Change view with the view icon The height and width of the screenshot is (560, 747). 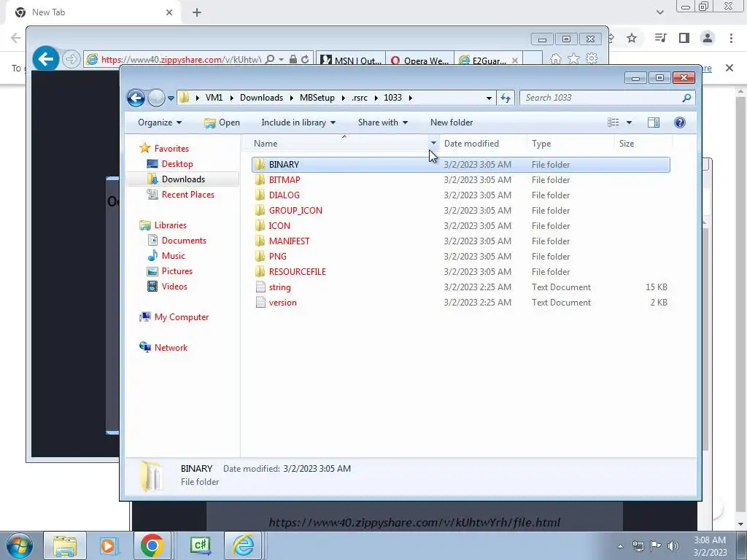point(613,122)
